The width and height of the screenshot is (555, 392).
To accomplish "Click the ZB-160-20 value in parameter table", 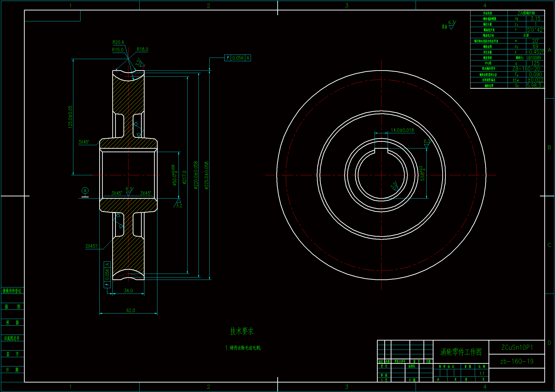I will click(x=526, y=69).
